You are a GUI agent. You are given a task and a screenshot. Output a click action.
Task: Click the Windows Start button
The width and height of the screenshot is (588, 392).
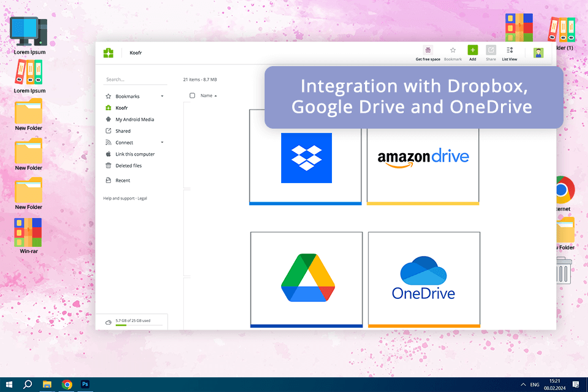coord(9,385)
